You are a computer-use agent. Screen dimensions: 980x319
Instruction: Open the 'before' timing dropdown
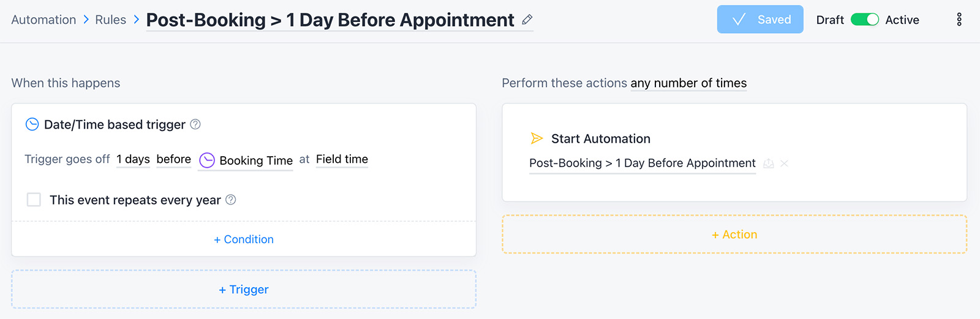point(174,159)
